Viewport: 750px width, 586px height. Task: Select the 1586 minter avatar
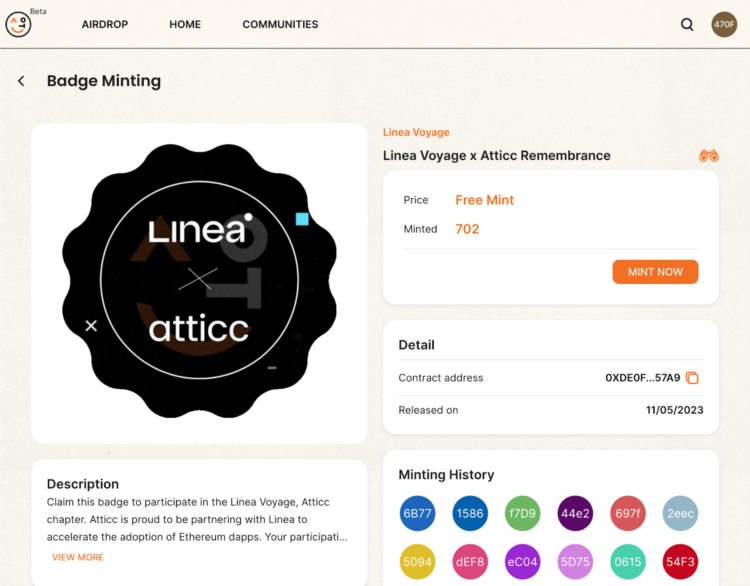coord(470,513)
